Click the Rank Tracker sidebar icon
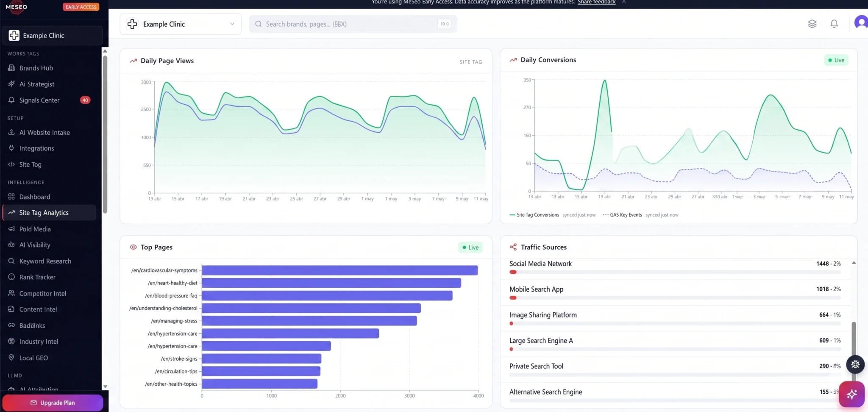This screenshot has width=868, height=412. [11, 277]
